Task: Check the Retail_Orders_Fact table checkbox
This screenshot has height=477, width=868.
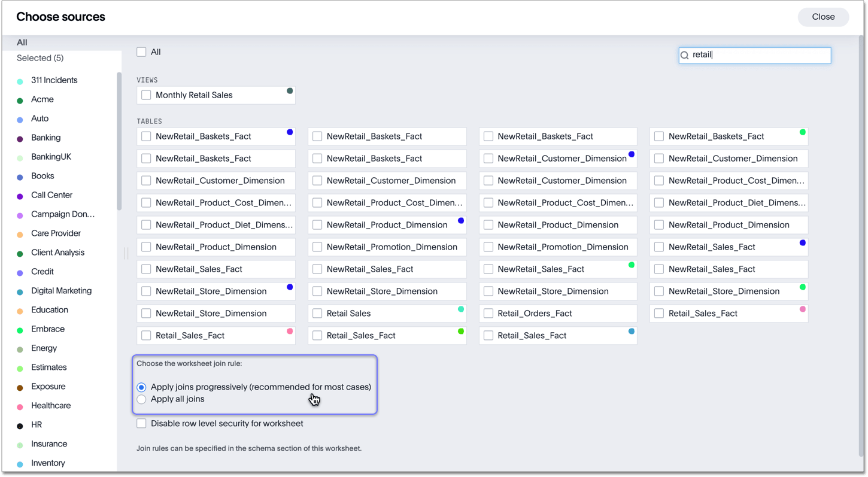Action: pyautogui.click(x=488, y=314)
